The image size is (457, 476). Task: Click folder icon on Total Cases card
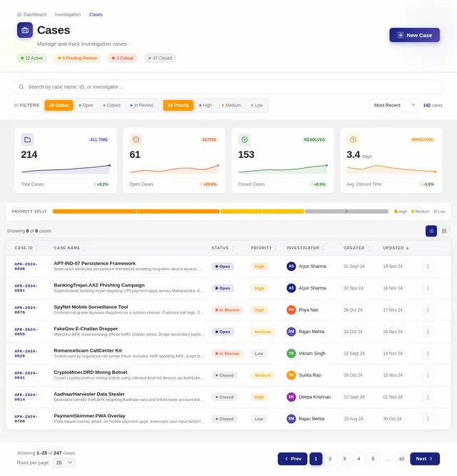(x=27, y=139)
